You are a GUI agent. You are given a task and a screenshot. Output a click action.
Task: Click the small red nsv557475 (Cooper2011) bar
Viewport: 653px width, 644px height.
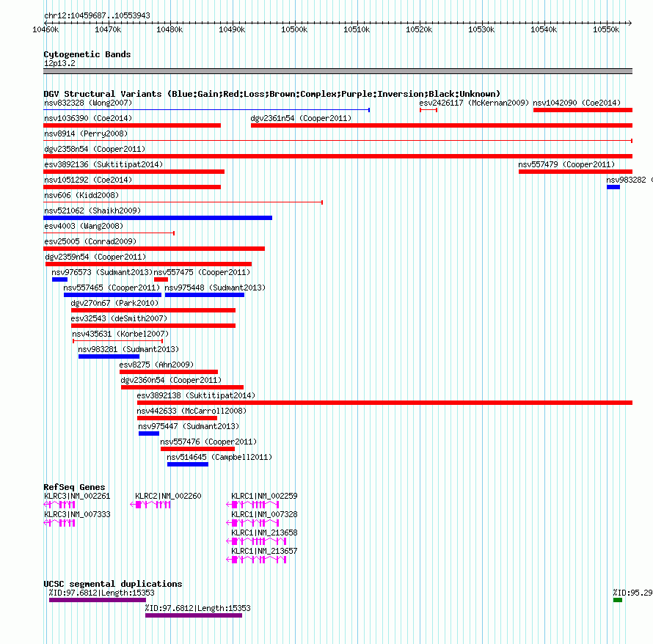click(x=161, y=279)
